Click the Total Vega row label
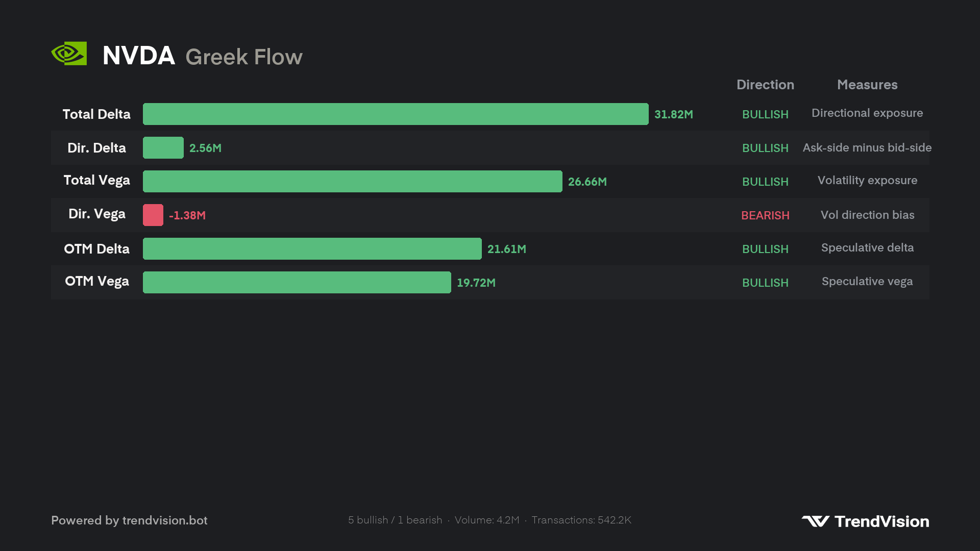Screen dimensions: 980x551 point(96,181)
